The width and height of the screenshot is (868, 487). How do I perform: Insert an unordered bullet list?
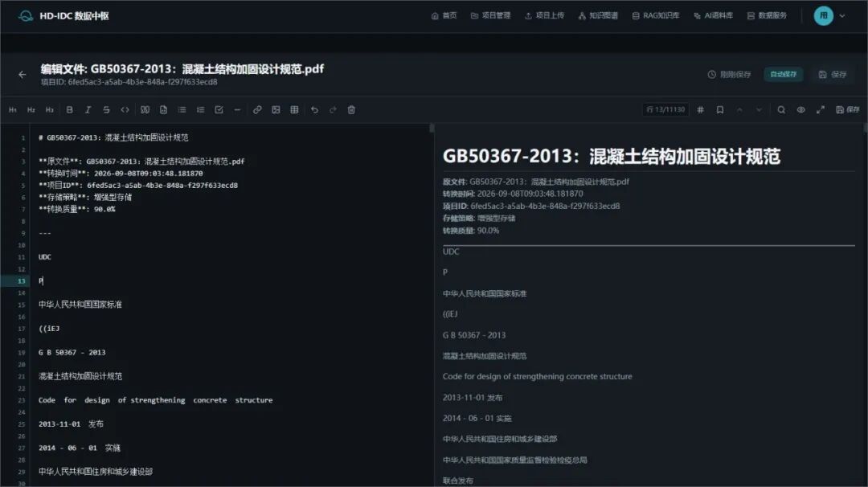[x=182, y=109]
